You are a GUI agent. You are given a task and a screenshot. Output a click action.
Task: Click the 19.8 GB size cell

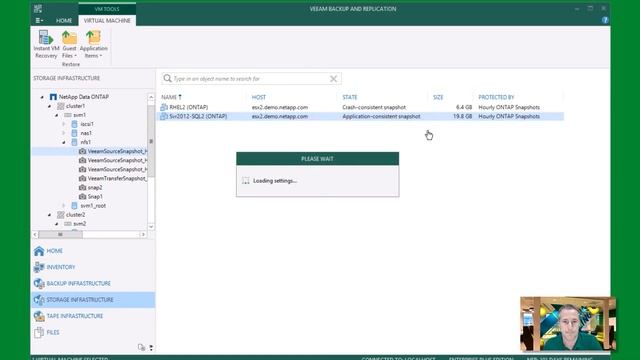coord(462,116)
